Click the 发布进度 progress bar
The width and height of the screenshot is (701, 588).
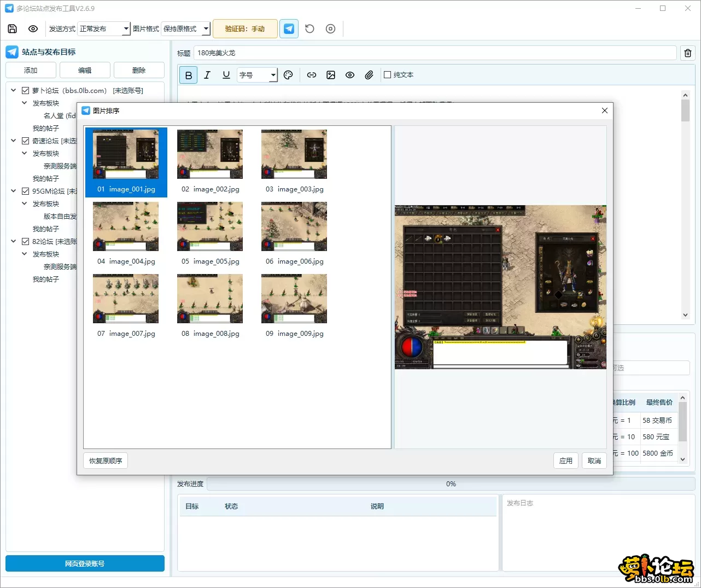click(x=451, y=484)
